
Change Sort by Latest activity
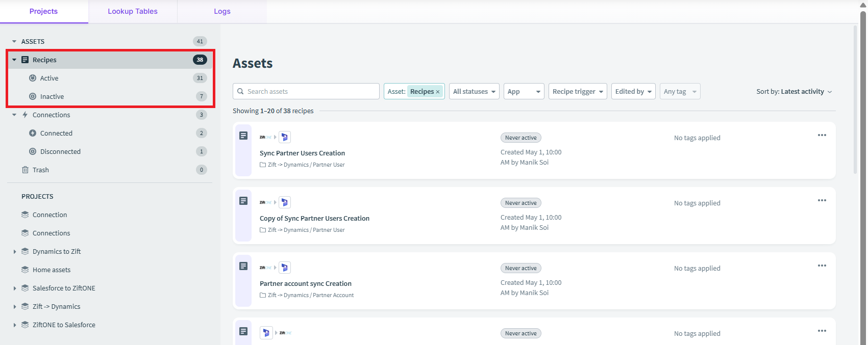pyautogui.click(x=794, y=91)
